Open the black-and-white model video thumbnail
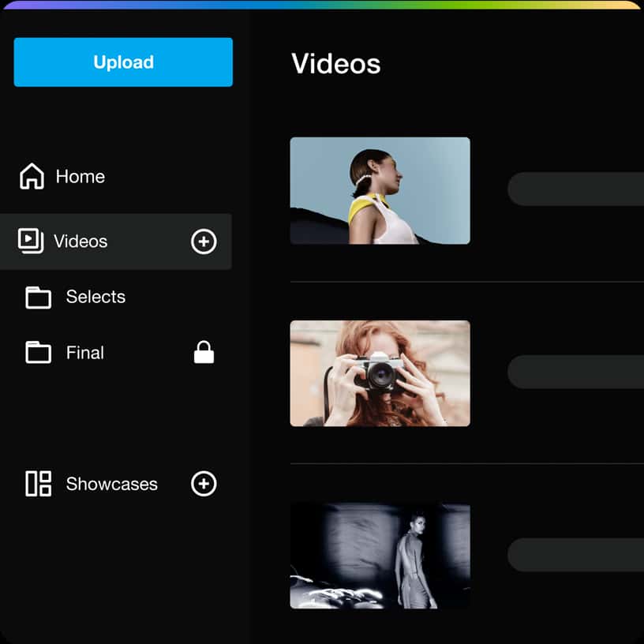The image size is (644, 644). (380, 556)
